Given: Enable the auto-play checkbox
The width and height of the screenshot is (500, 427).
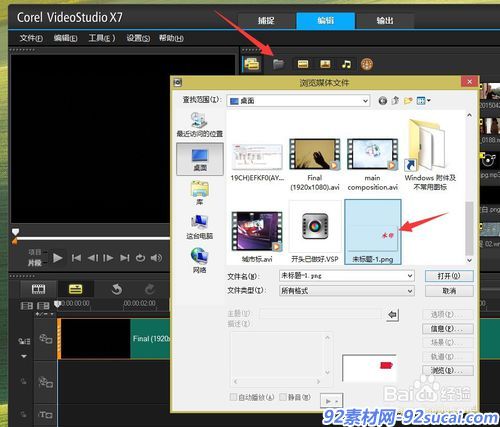Looking at the screenshot, I should [x=233, y=397].
